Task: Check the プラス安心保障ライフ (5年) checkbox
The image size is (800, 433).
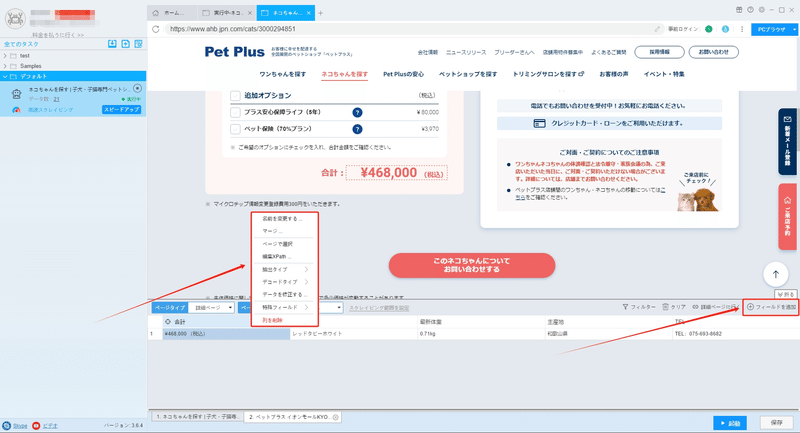Action: [x=235, y=112]
